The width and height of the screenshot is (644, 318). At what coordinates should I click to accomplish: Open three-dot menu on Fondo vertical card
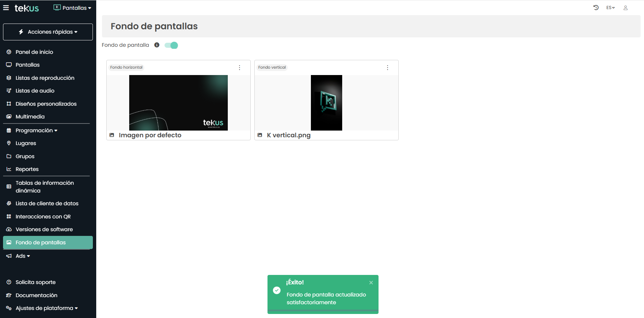coord(388,68)
